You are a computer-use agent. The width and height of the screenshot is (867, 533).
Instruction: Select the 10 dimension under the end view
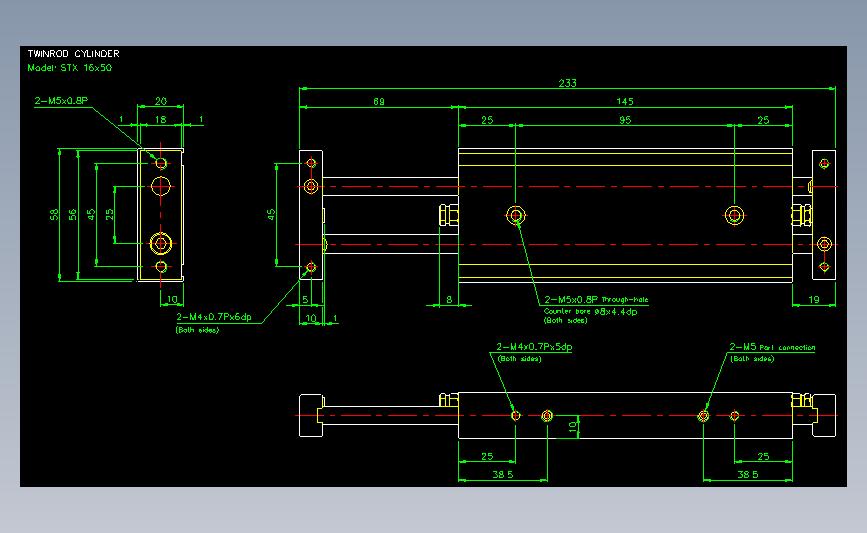coord(172,300)
